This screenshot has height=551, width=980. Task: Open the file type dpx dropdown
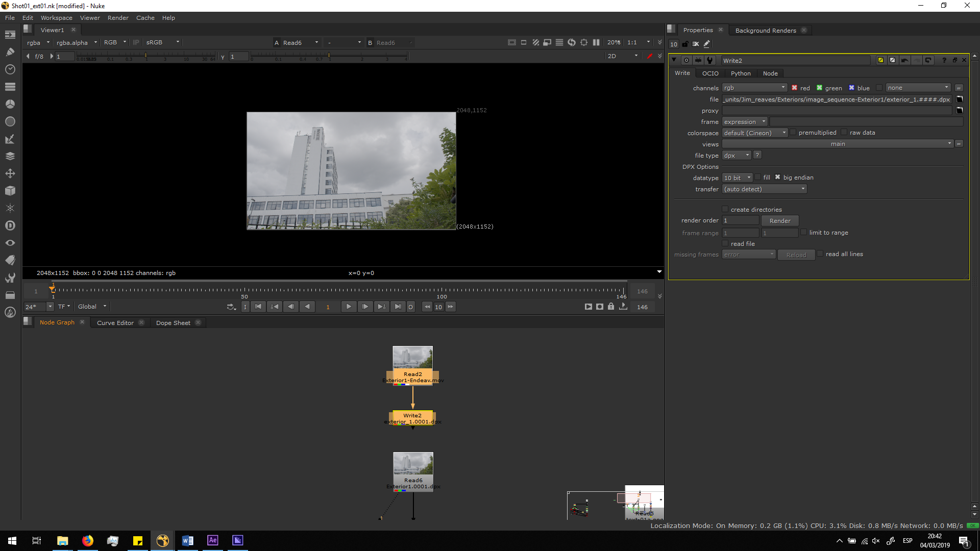(736, 156)
